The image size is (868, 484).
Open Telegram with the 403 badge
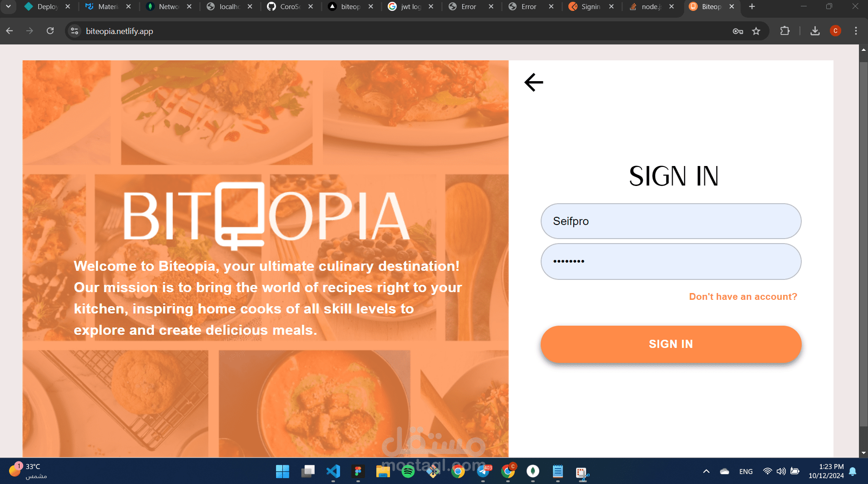(x=483, y=472)
